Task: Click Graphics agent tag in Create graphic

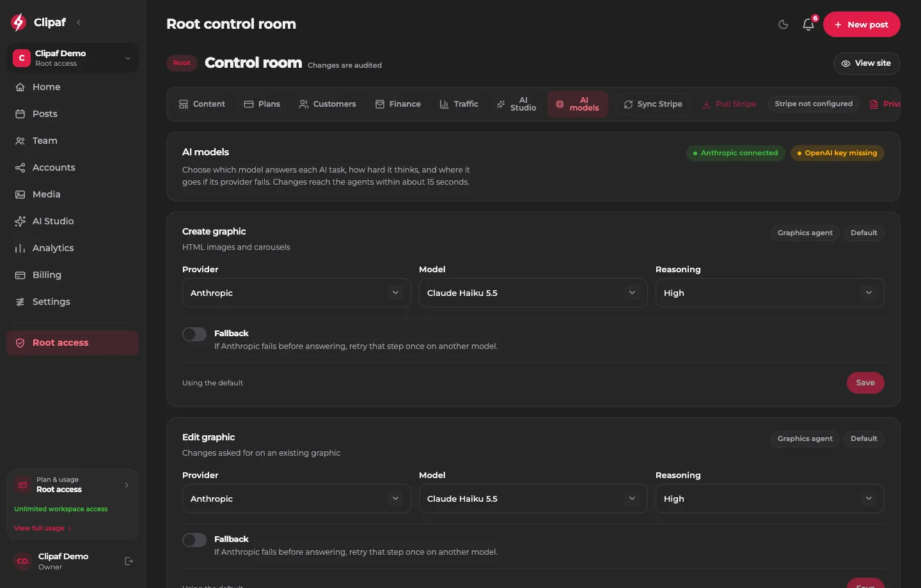Action: [805, 233]
